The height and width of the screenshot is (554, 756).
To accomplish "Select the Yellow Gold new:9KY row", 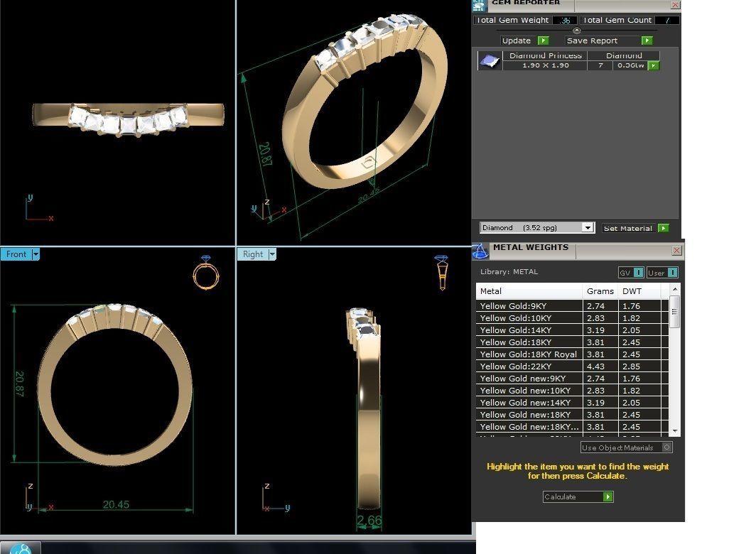I will tap(572, 378).
